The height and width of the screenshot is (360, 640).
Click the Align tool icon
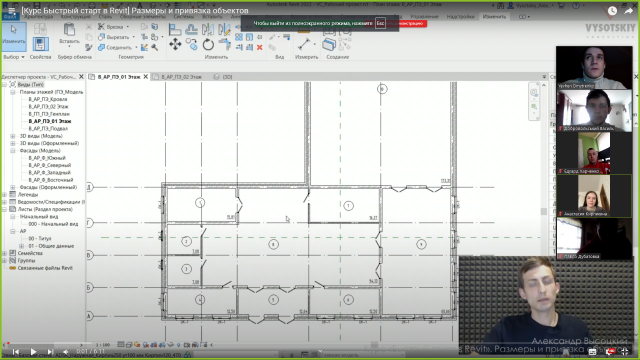[x=175, y=29]
